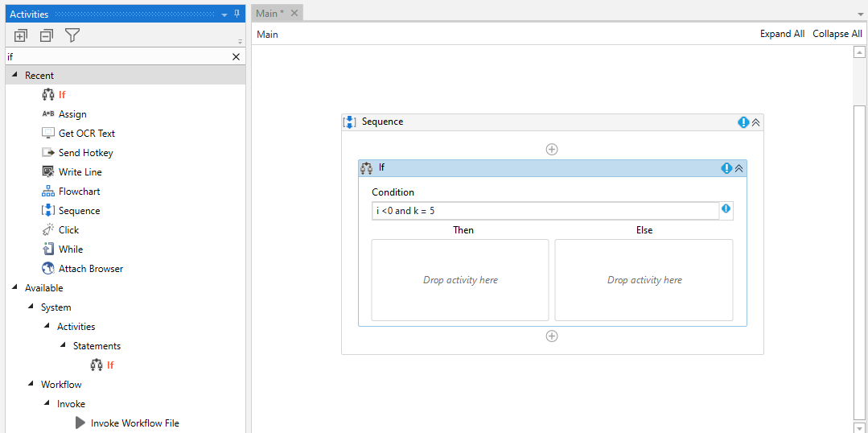The height and width of the screenshot is (433, 868).
Task: Click the designer vertical scrollbar thumb
Action: click(859, 262)
